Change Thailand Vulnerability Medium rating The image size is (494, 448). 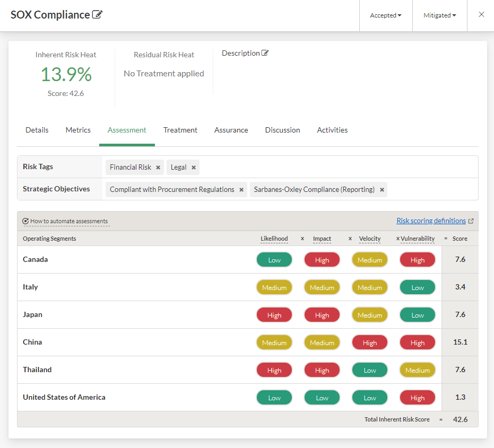click(x=418, y=370)
